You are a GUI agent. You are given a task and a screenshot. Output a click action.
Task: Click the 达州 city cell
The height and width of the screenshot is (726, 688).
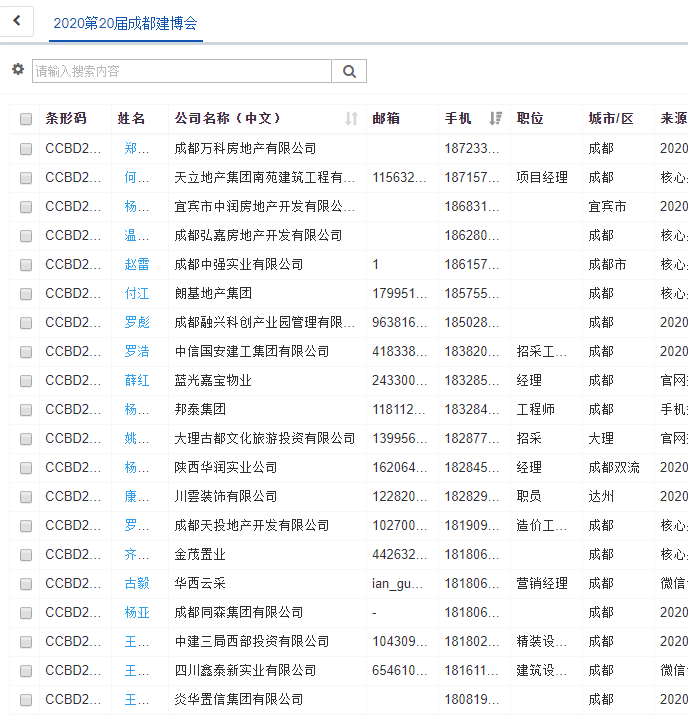[601, 496]
